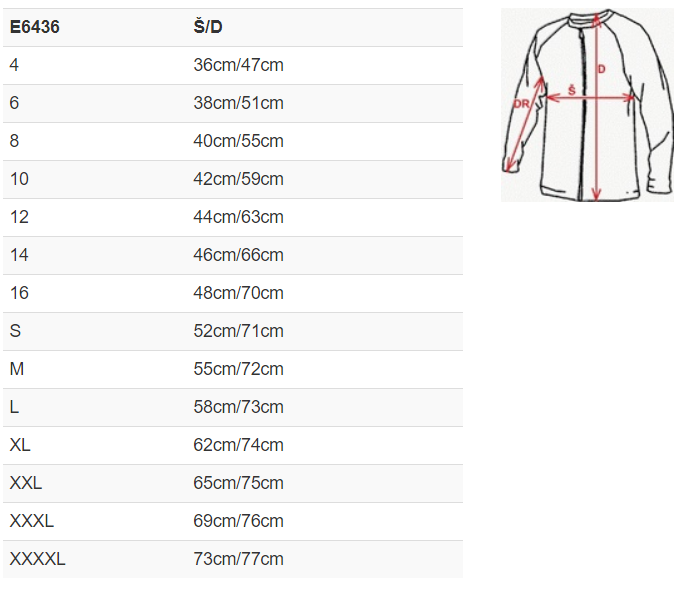This screenshot has width=680, height=593.
Task: Click the 46cm/66cm measurement cell
Action: 238,255
